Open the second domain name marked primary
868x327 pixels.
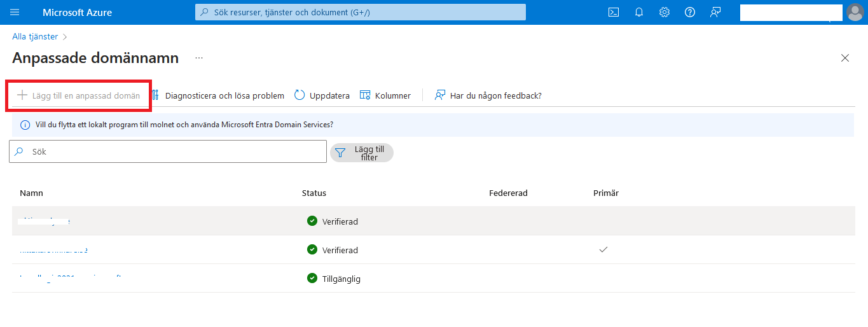[x=53, y=250]
